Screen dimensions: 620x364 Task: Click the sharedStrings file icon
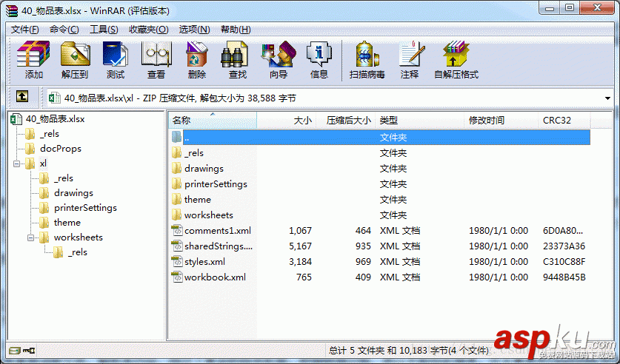point(177,246)
